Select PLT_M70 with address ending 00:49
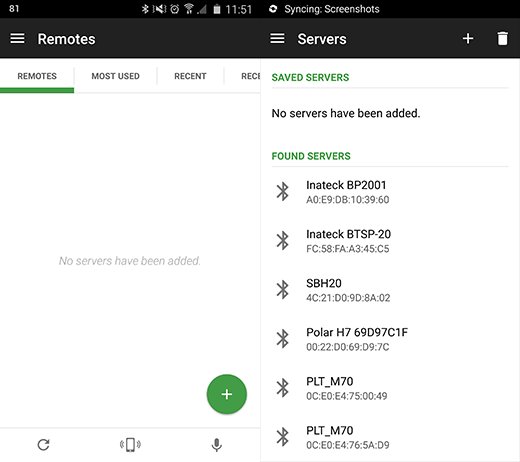This screenshot has height=462, width=520. (x=390, y=388)
